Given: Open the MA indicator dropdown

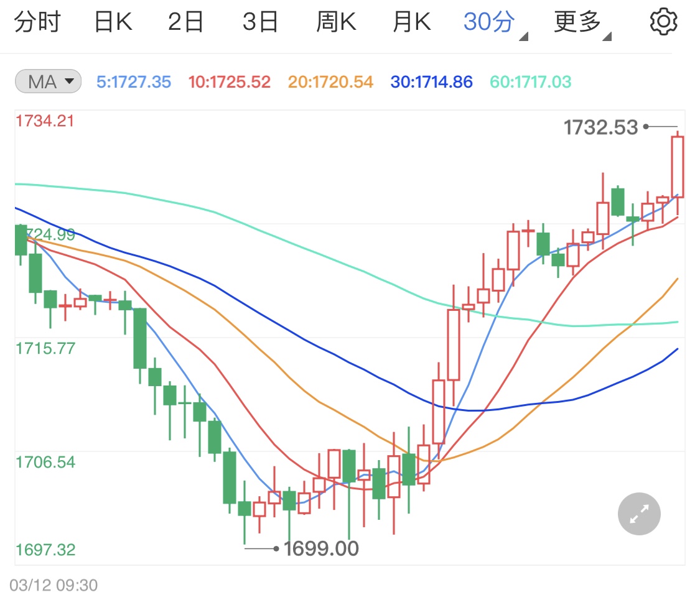Looking at the screenshot, I should (x=48, y=81).
